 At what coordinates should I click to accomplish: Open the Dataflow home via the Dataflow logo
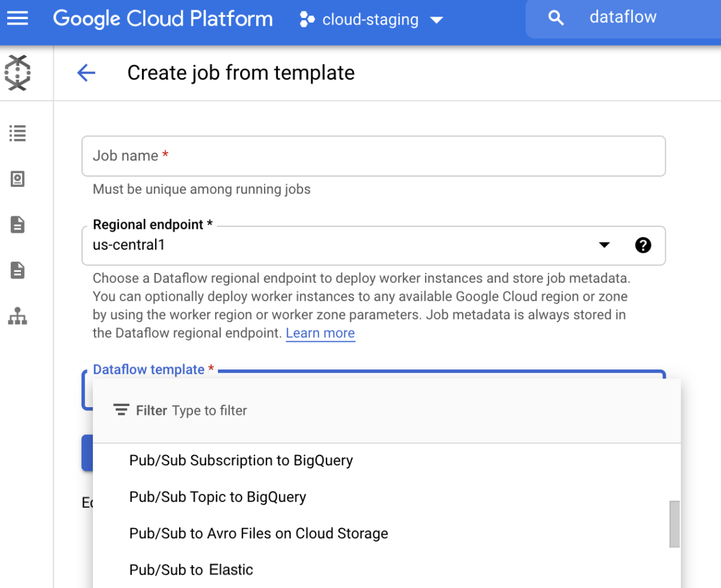pyautogui.click(x=17, y=72)
